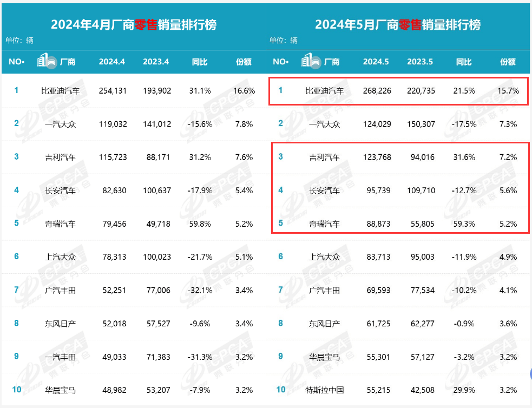Click the 29.9% year-over-year value
The image size is (532, 408).
[x=464, y=390]
